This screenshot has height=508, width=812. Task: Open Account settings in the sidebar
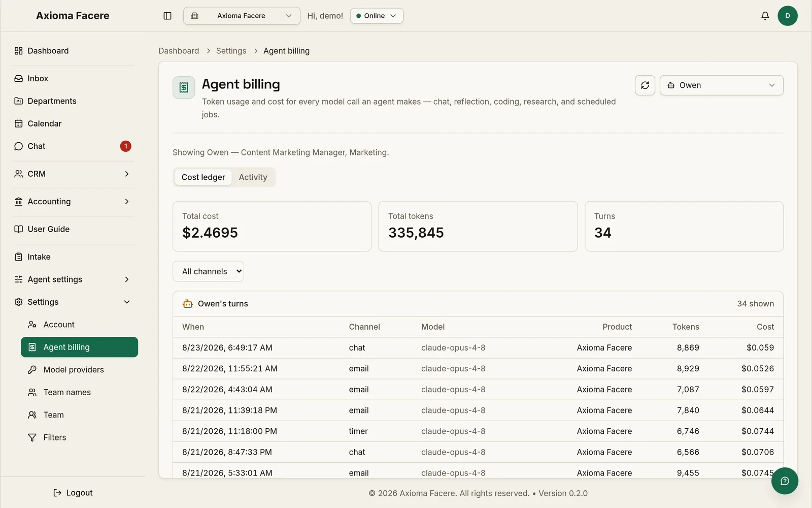click(x=79, y=325)
